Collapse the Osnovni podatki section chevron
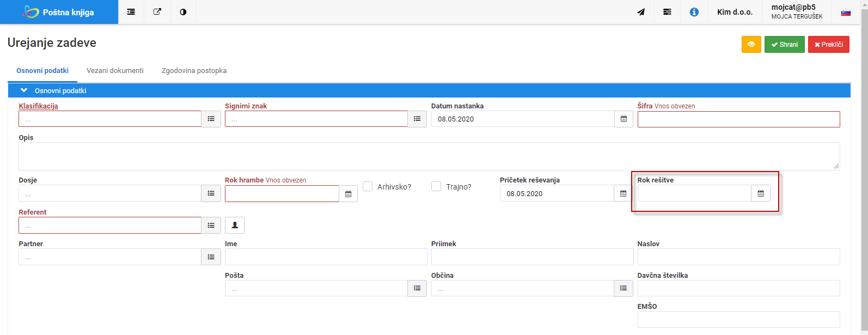Screen dimensions: 868x335 [24, 90]
